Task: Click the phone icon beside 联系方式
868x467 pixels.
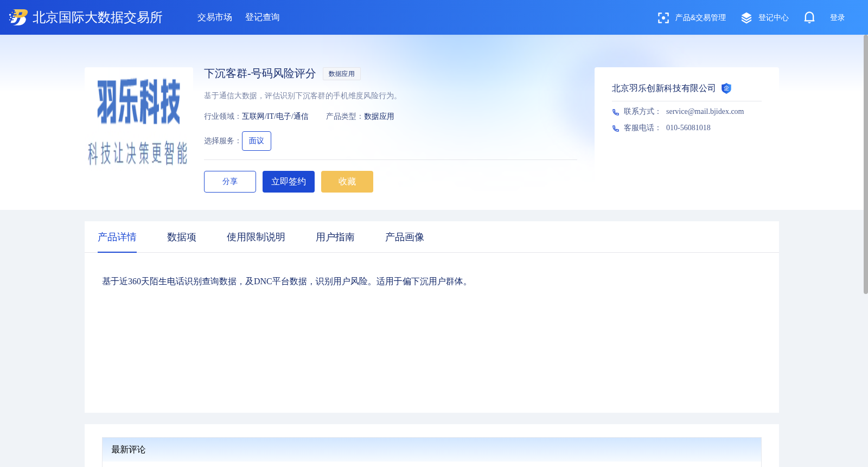Action: (x=616, y=112)
